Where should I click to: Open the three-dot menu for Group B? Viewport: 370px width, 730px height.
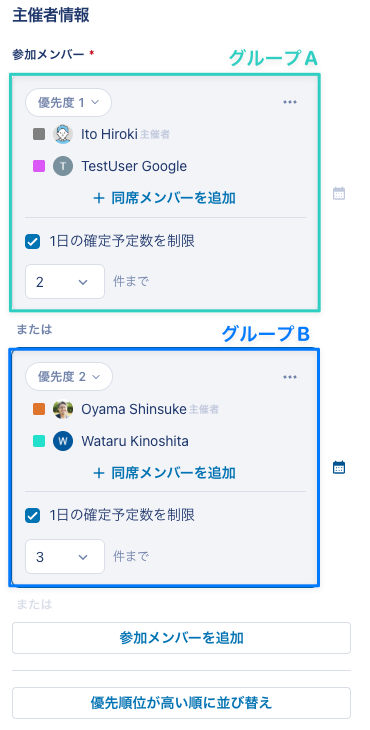[x=289, y=377]
